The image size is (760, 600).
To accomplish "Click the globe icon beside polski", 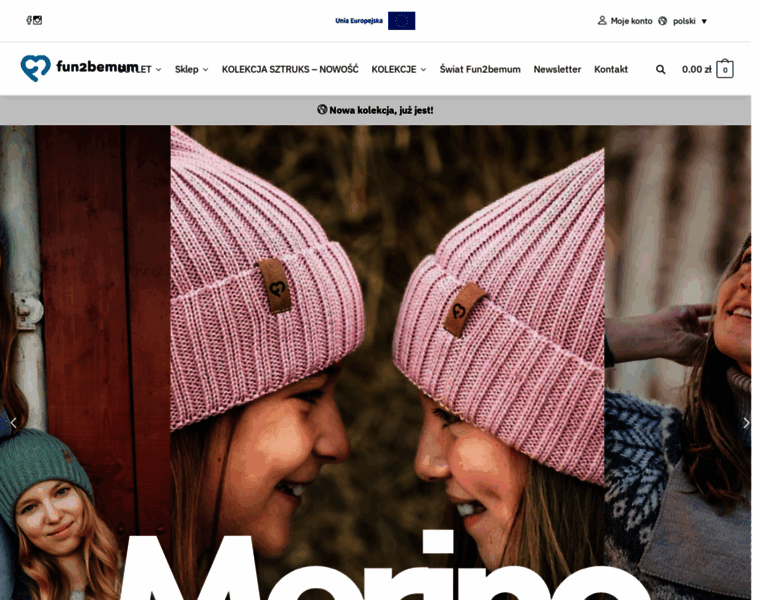I will point(663,21).
